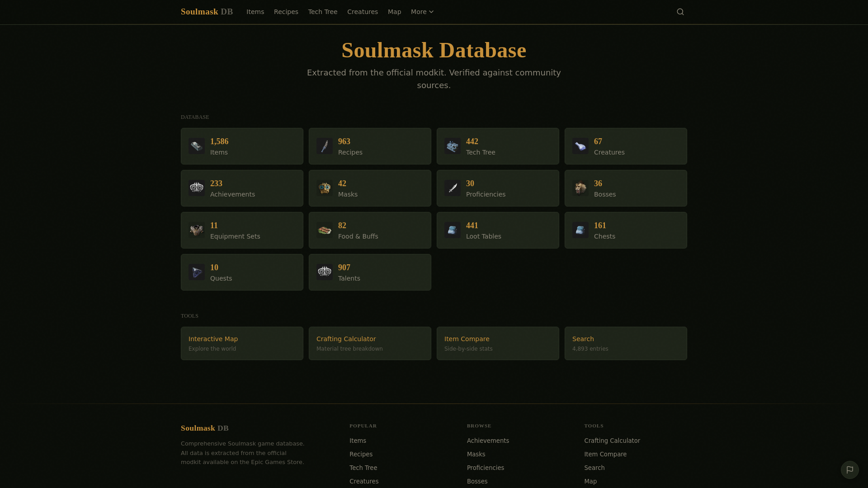This screenshot has width=868, height=488.
Task: Open the 161 Chests count
Action: click(600, 225)
